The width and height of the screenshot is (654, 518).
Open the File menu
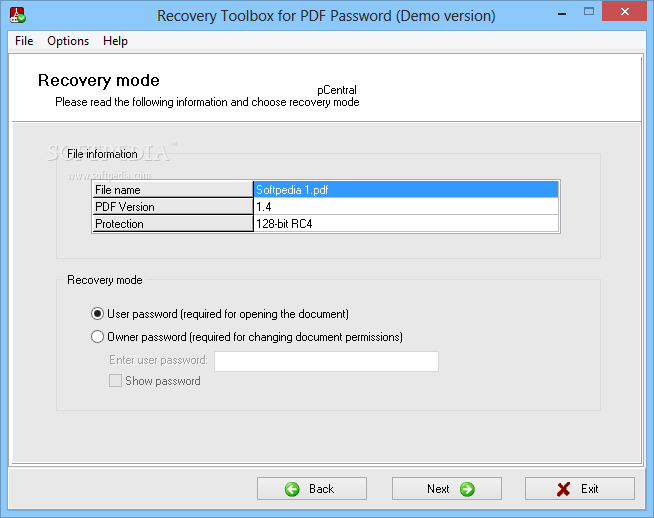coord(24,41)
